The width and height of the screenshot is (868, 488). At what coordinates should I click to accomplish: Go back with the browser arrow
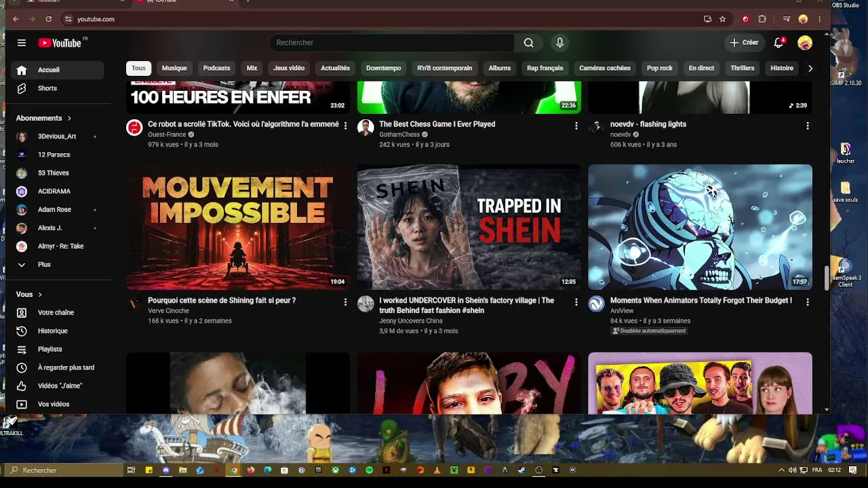tap(16, 19)
